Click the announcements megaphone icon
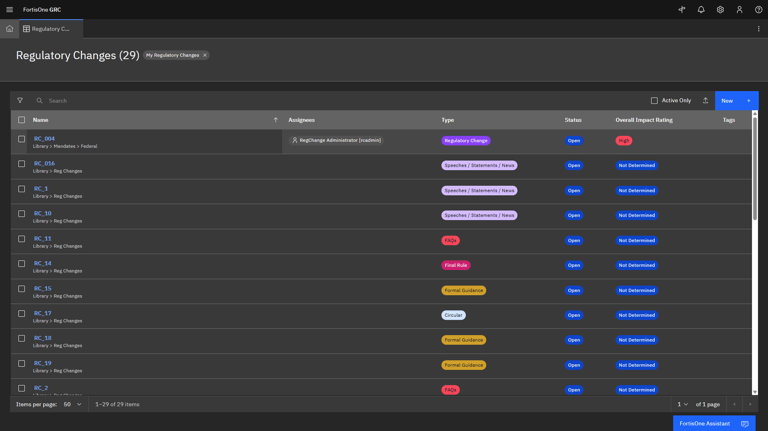 coord(682,10)
